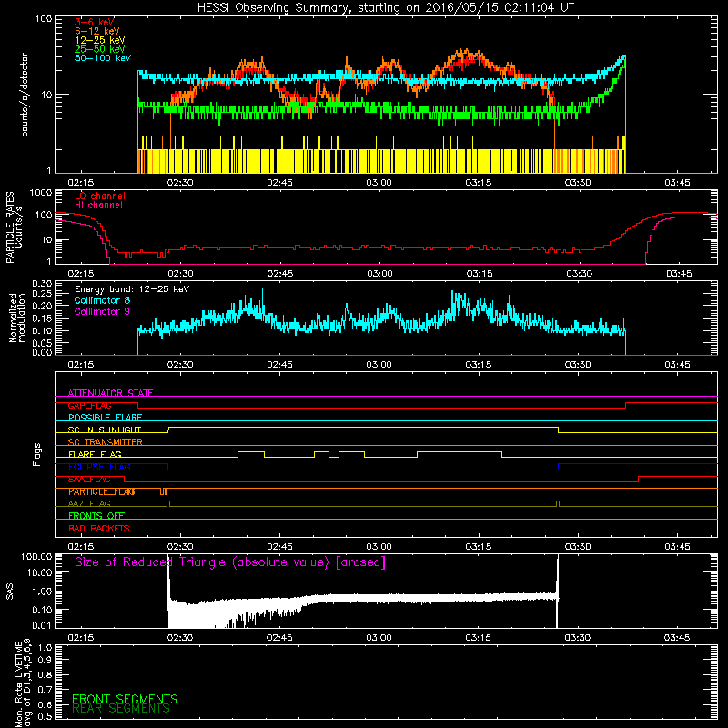Click the 100.00 y-axis value on SAS plot
The image size is (728, 728).
tap(36, 557)
